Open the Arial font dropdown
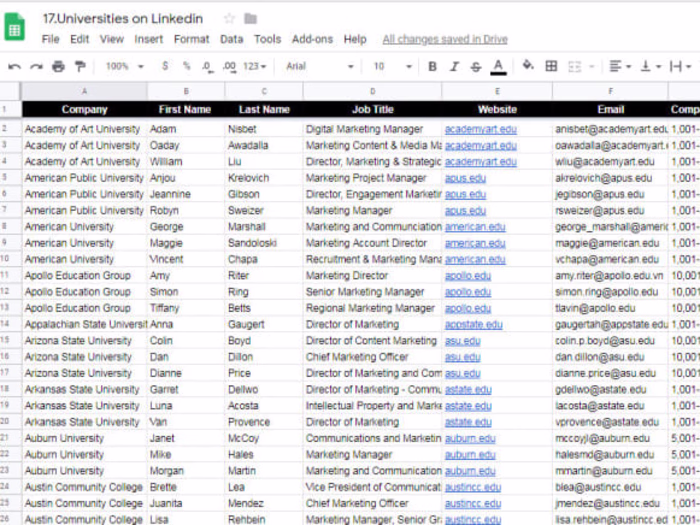This screenshot has width=700, height=525. [x=320, y=66]
